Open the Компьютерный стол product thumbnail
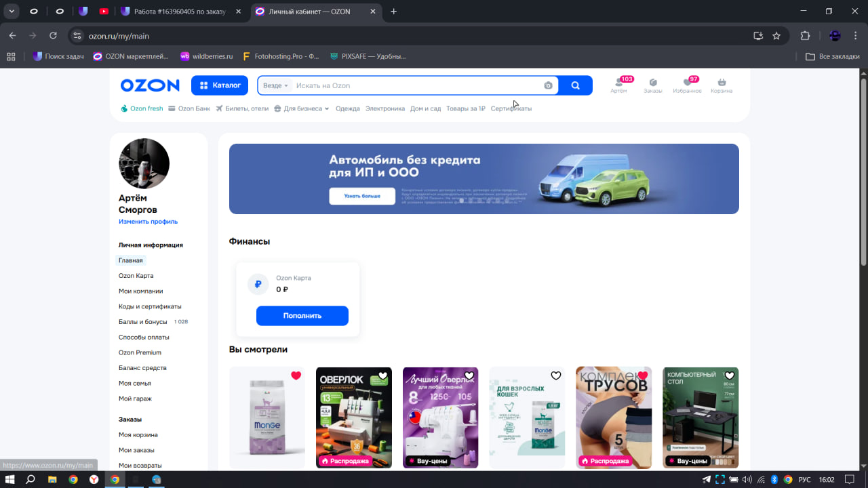Screen dimensions: 868x488 tap(701, 418)
